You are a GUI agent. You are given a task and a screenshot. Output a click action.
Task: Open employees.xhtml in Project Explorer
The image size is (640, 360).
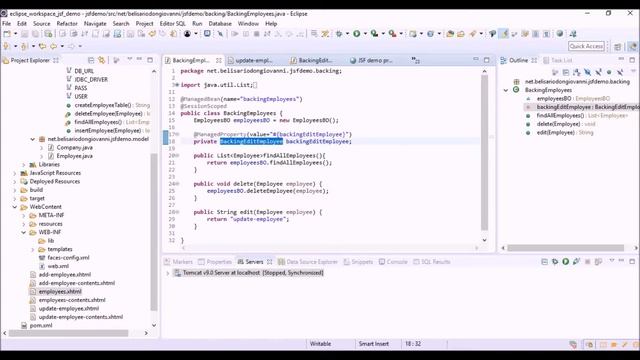click(x=60, y=291)
